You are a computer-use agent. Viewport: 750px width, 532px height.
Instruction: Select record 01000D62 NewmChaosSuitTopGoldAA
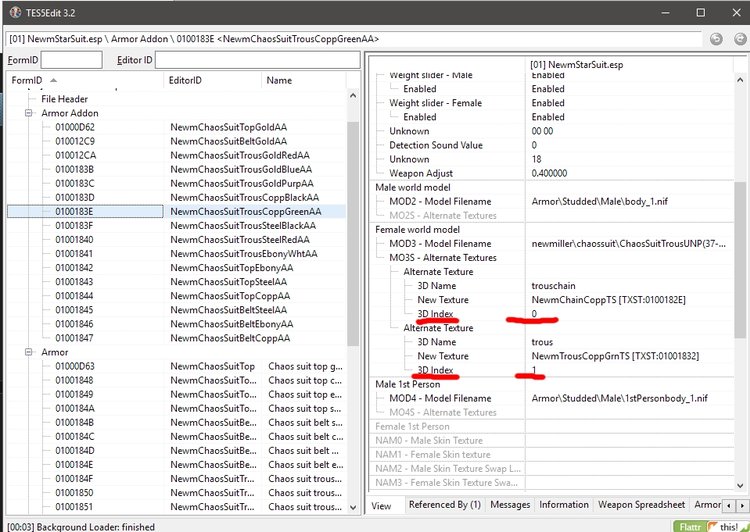point(176,127)
